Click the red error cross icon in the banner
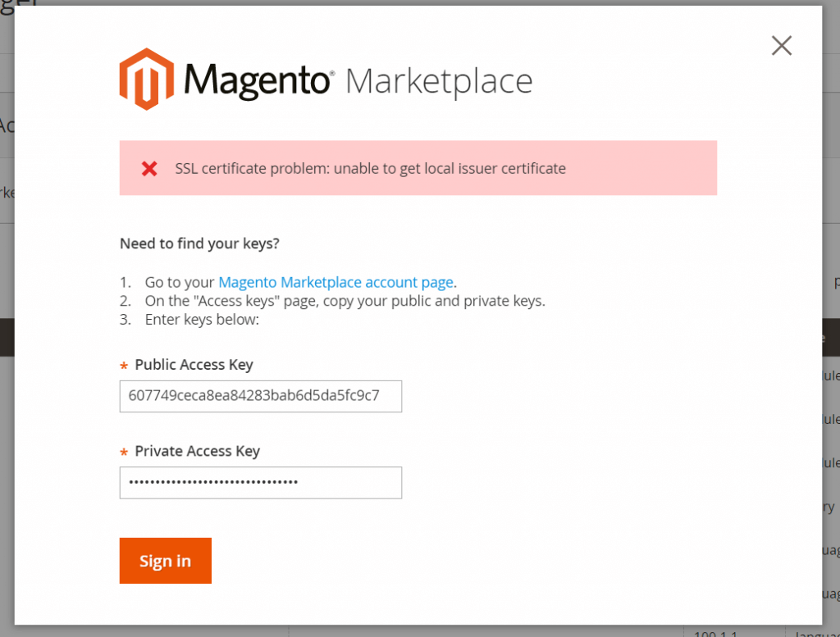Viewport: 840px width, 637px height. tap(149, 168)
